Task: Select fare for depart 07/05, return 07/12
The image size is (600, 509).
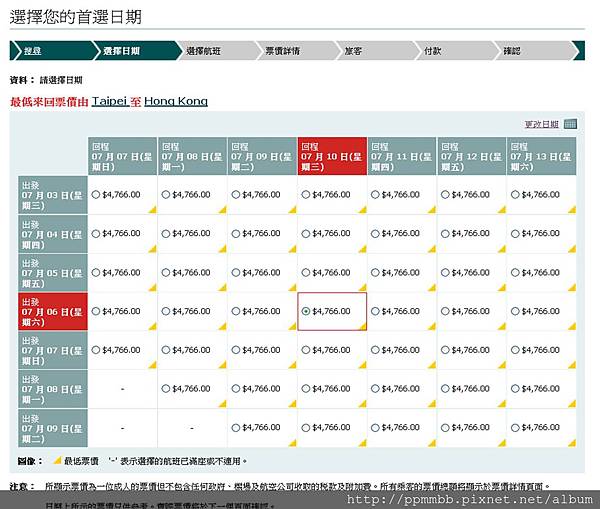Action: [445, 273]
